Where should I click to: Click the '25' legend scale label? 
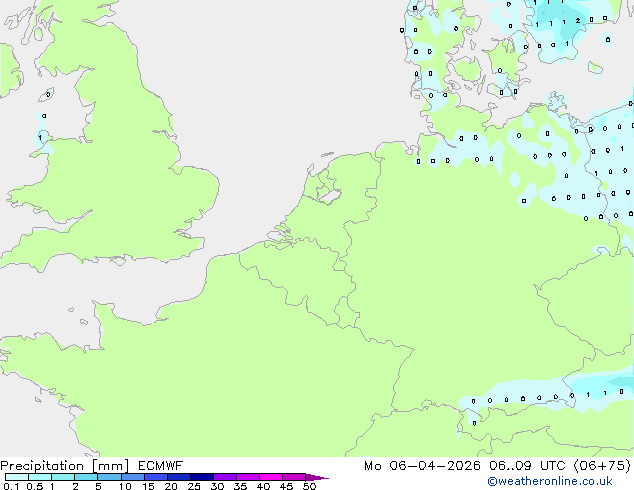pos(194,486)
